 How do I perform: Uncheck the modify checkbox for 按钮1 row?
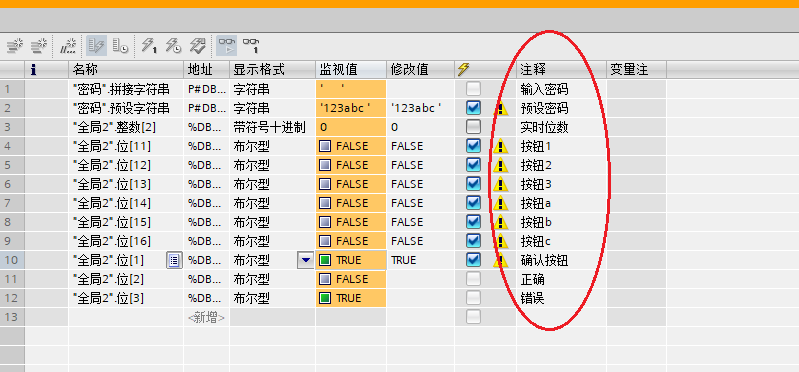(473, 146)
